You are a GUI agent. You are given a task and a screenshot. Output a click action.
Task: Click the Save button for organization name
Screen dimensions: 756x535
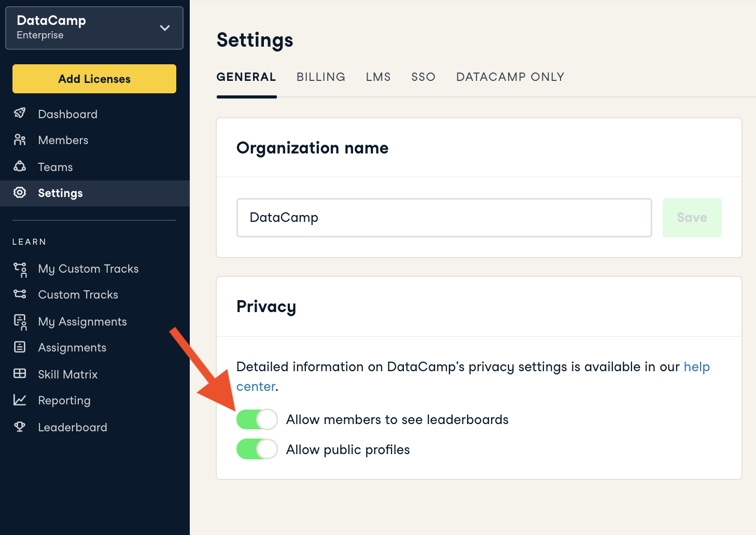tap(692, 218)
